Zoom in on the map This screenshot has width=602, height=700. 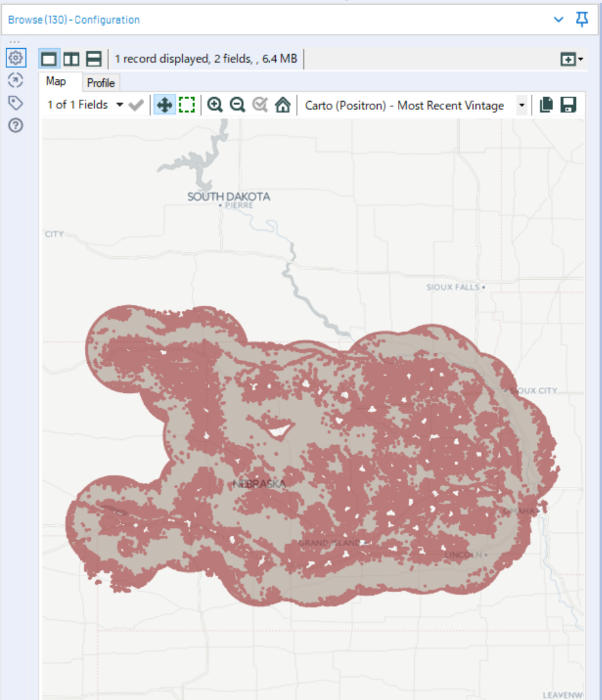click(215, 105)
